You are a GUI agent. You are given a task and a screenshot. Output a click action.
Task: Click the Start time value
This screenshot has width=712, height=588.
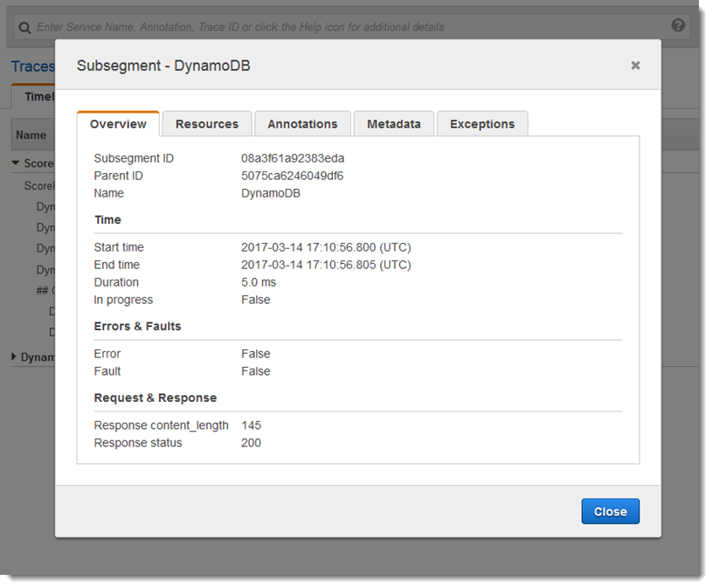click(326, 247)
